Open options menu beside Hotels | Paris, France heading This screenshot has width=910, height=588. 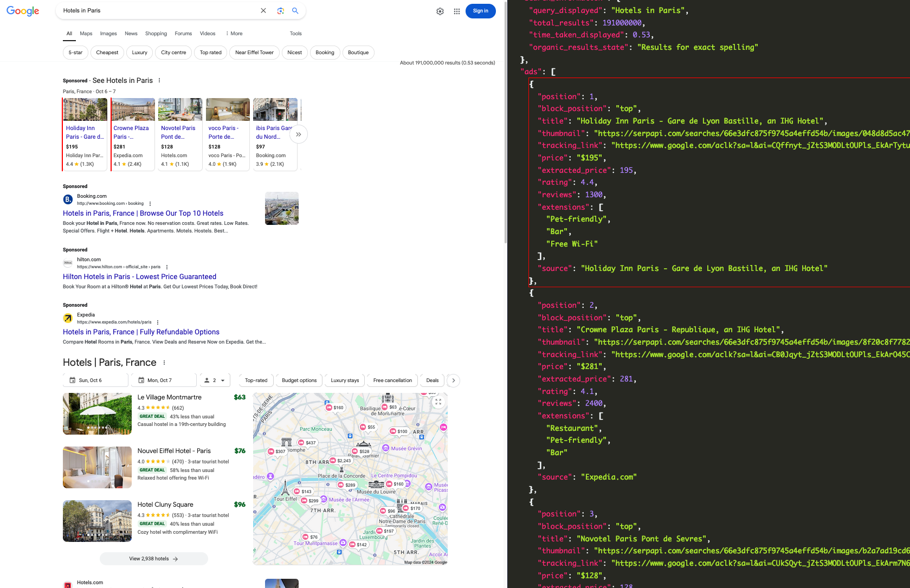pyautogui.click(x=164, y=363)
